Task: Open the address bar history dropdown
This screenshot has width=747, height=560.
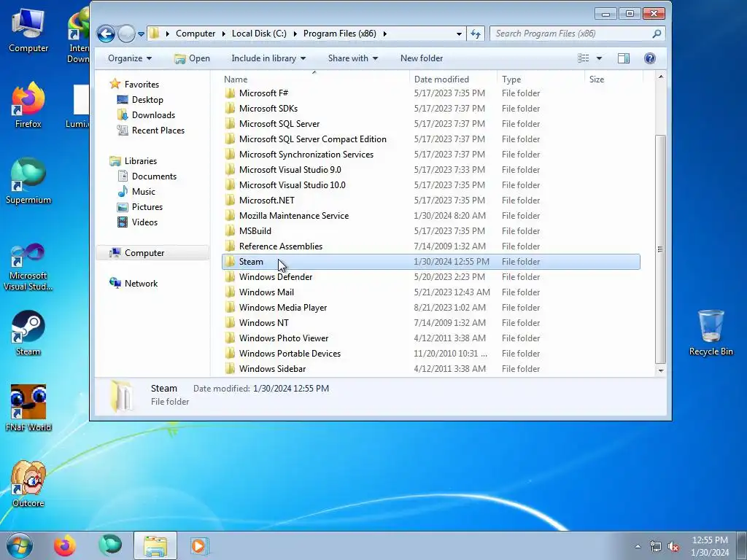Action: click(459, 34)
